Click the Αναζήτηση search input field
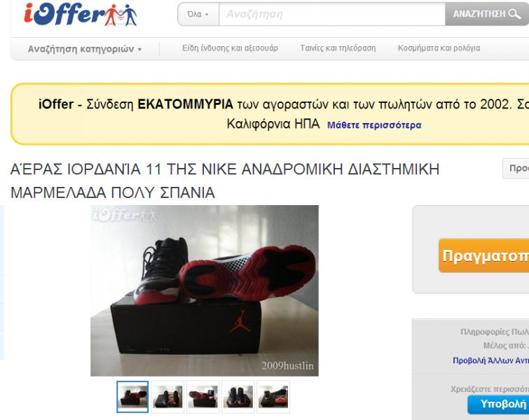 pyautogui.click(x=332, y=14)
